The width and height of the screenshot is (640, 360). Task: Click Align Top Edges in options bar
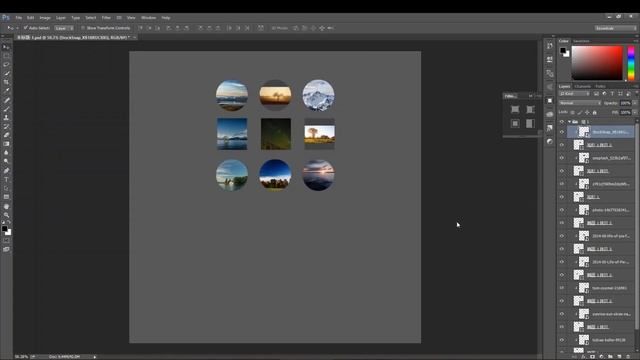coord(141,28)
